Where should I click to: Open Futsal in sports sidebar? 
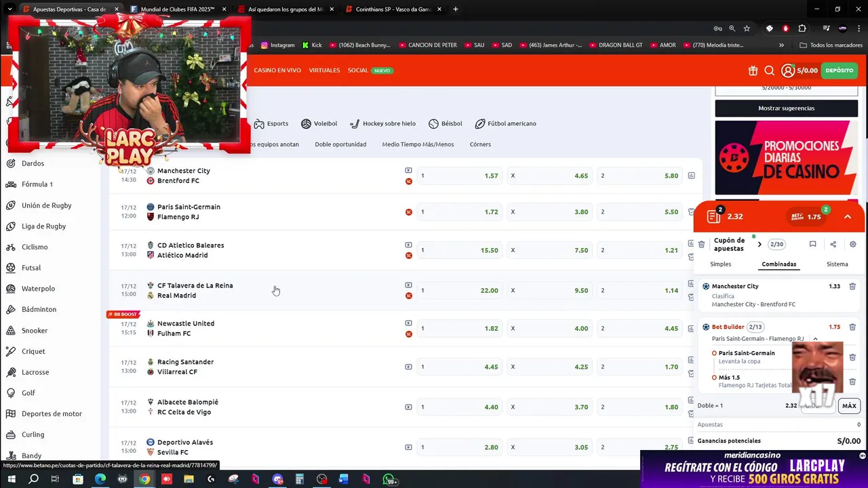[31, 268]
